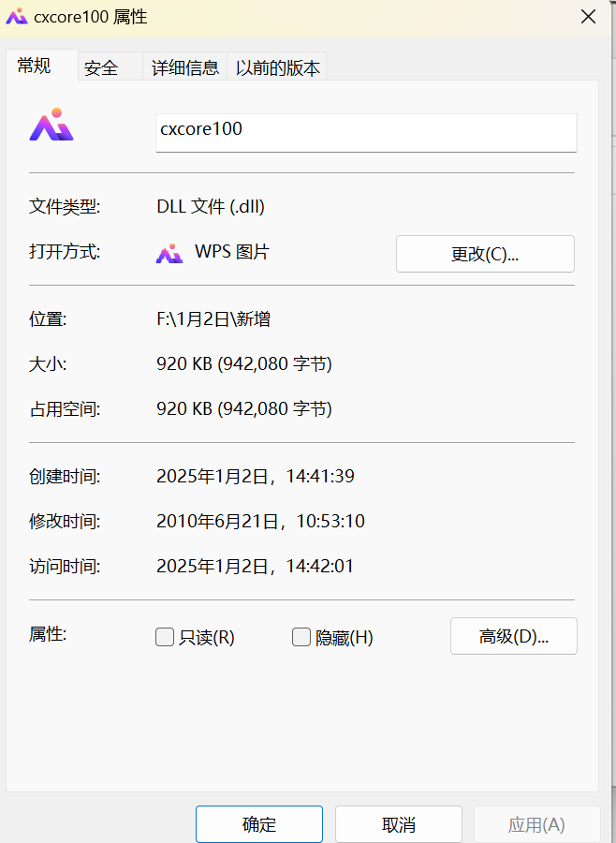Close the properties dialog with the X button
616x843 pixels.
click(x=588, y=16)
